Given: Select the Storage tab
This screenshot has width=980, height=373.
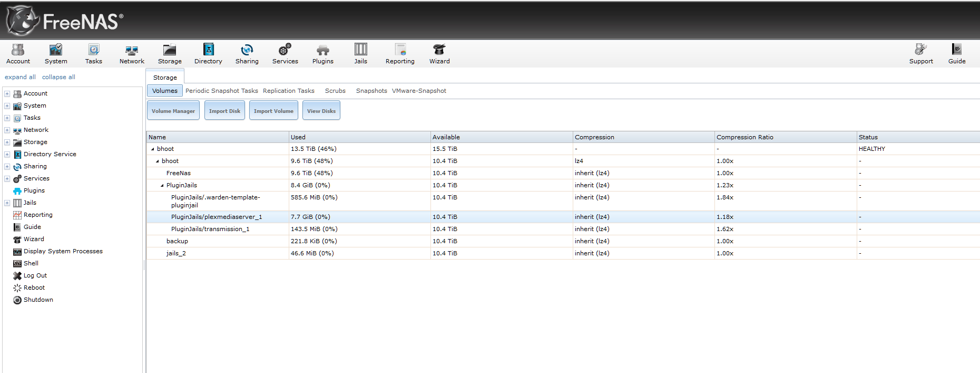Looking at the screenshot, I should (x=165, y=77).
